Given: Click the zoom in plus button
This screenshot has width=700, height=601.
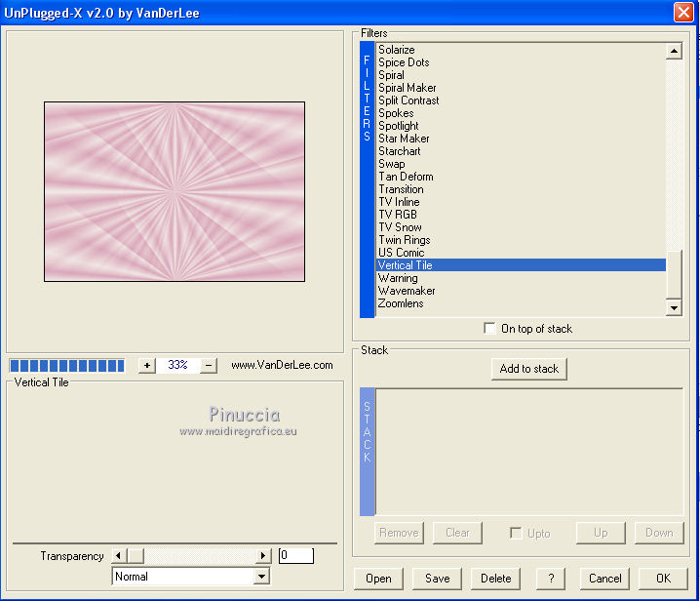Looking at the screenshot, I should (x=146, y=366).
